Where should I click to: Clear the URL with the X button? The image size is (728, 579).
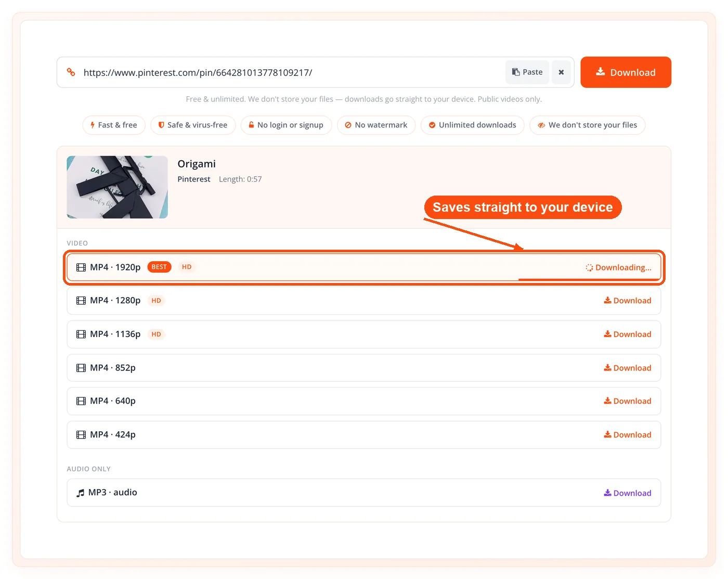click(561, 72)
